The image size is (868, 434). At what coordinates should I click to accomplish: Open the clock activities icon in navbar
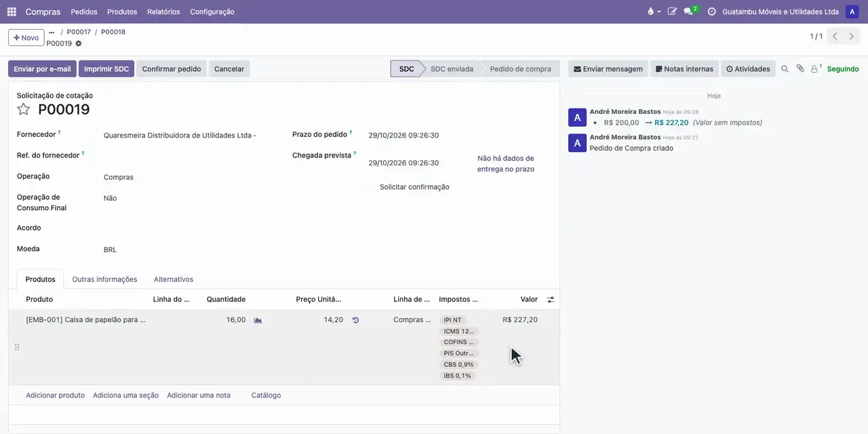[x=711, y=12]
